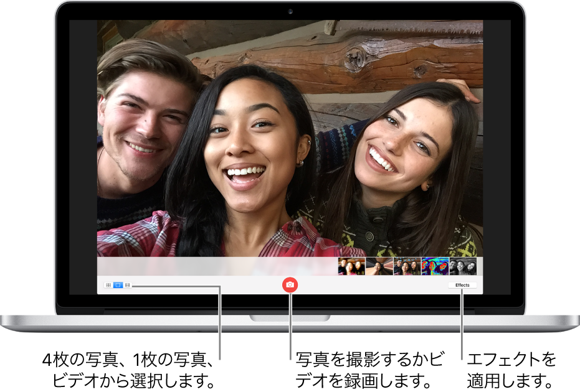The height and width of the screenshot is (392, 580).
Task: Open the Effects panel
Action: point(462,285)
